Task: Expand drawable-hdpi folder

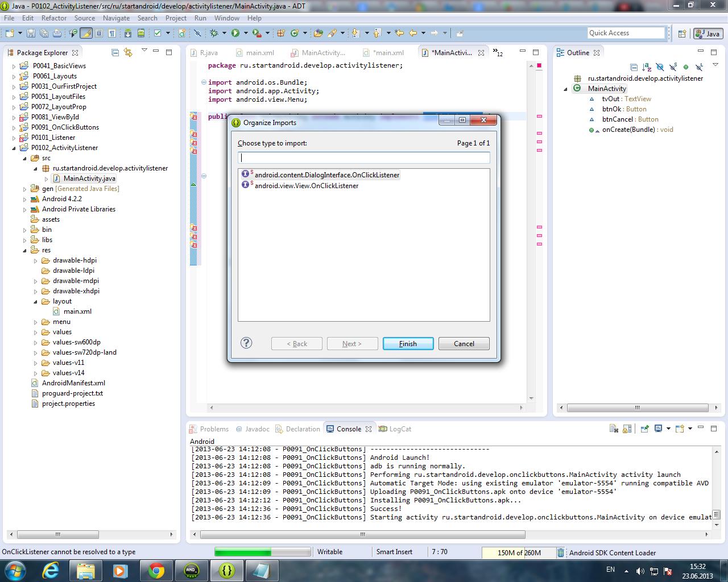Action: coord(36,260)
